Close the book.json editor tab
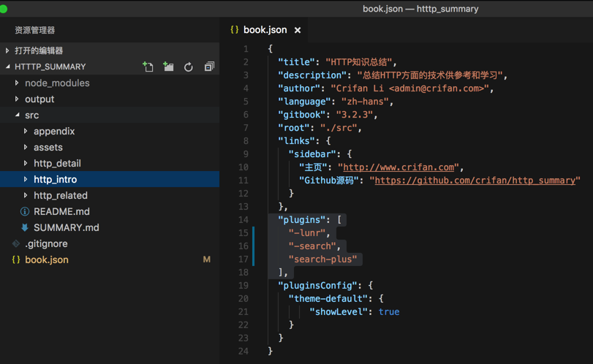The height and width of the screenshot is (364, 593). coord(298,30)
